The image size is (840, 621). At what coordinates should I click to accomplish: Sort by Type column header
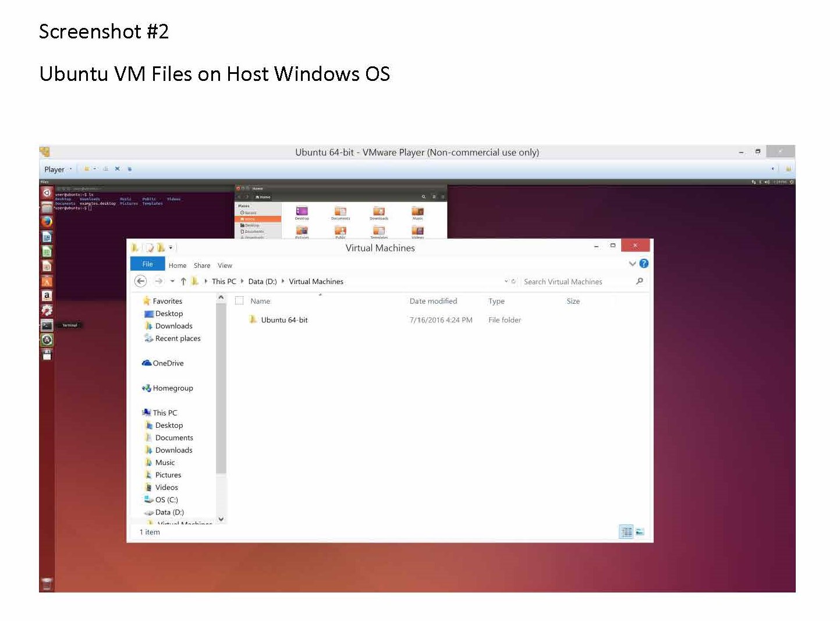click(497, 301)
